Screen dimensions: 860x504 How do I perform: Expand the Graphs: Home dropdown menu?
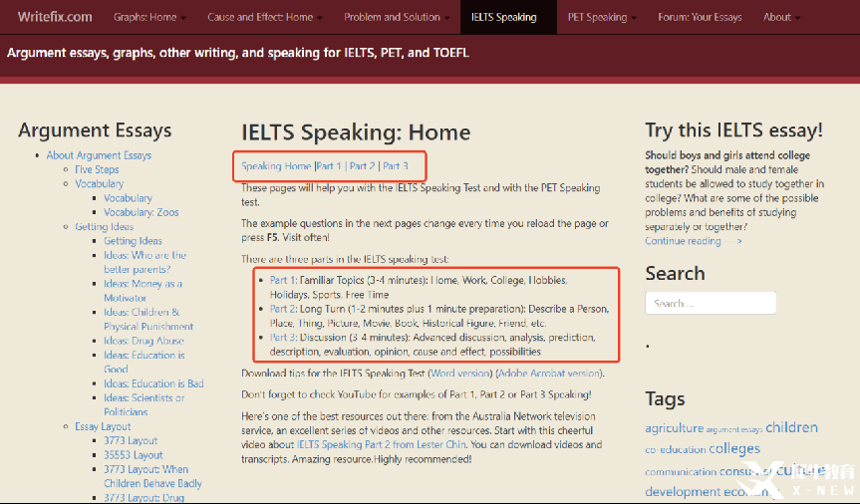click(x=149, y=17)
